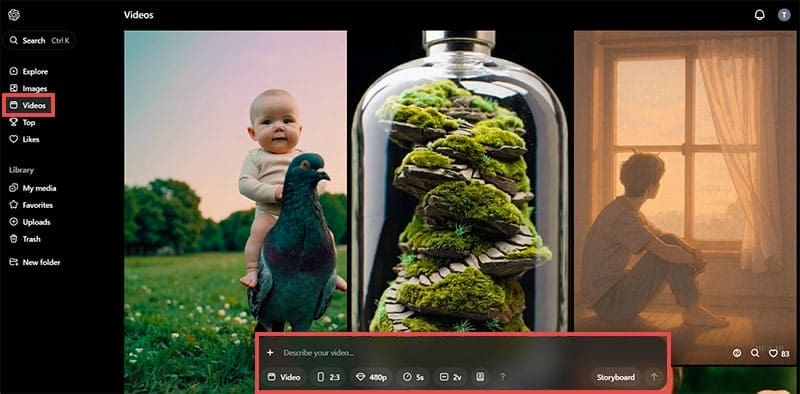Open the boy by window video

pos(685,198)
